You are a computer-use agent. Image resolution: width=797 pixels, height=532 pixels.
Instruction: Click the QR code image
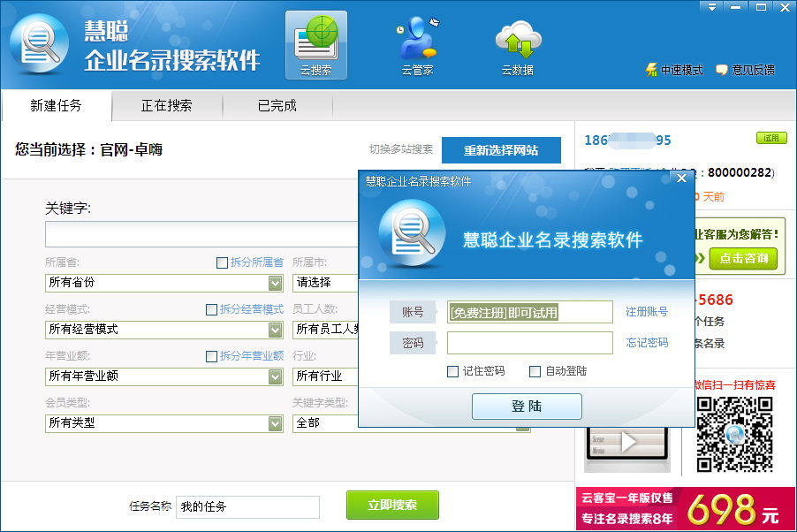[x=734, y=433]
